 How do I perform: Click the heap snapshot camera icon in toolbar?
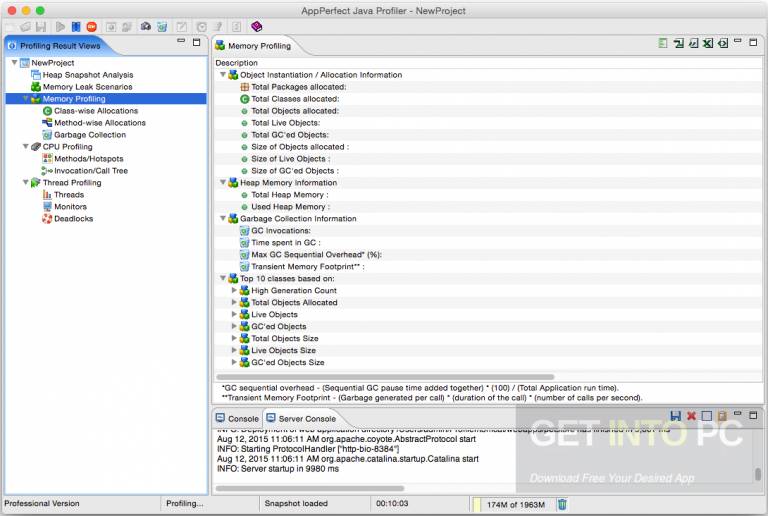(145, 26)
